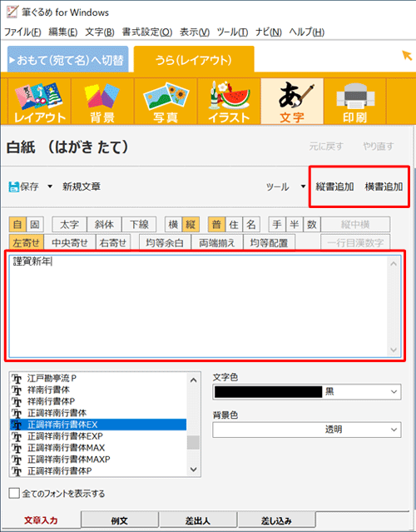This screenshot has width=416, height=532.
Task: Open the 写真 (photo) tool icon
Action: (166, 102)
